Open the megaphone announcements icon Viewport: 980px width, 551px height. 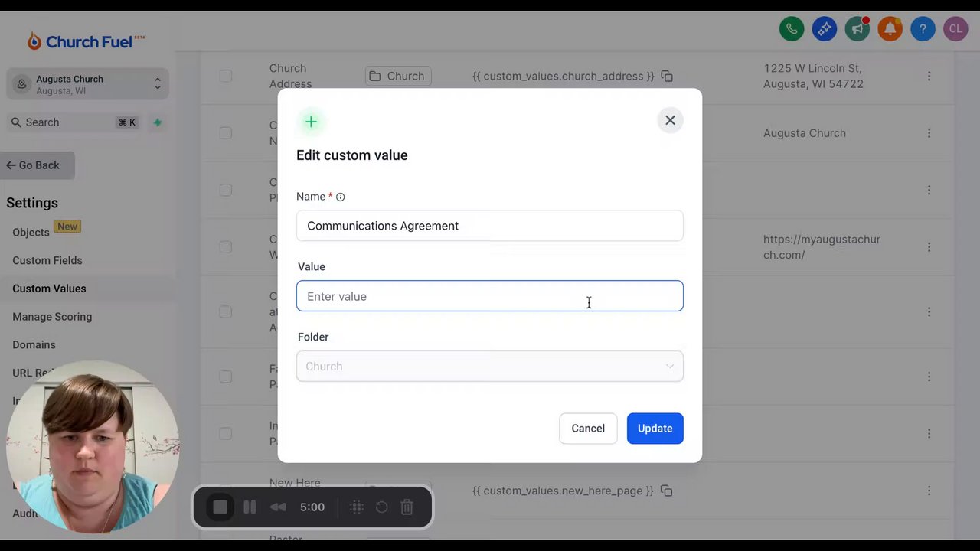857,29
